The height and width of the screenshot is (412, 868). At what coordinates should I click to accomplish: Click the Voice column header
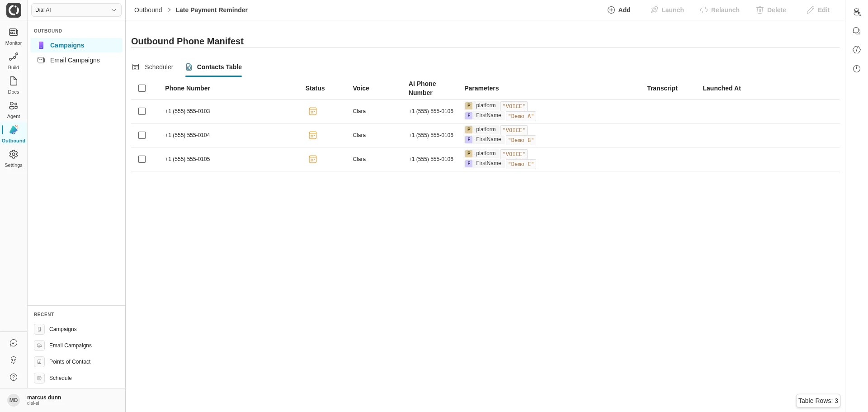click(361, 88)
